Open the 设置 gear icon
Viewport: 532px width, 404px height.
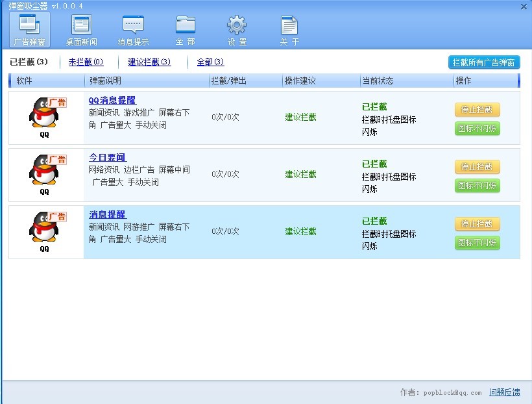click(237, 30)
